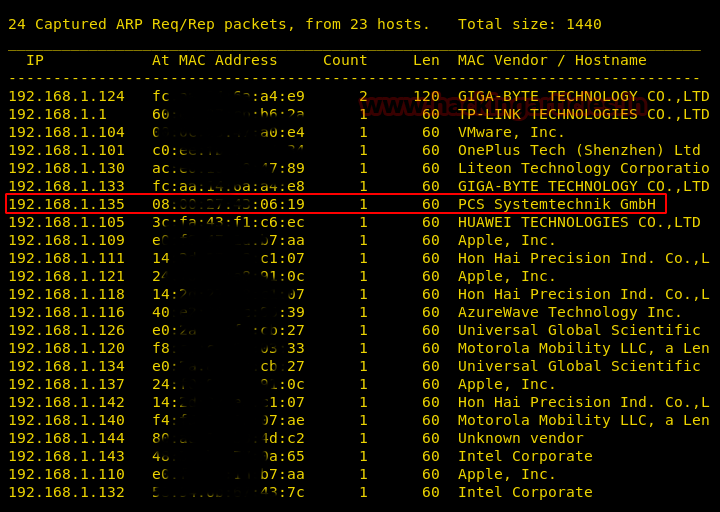Click the IP address 192.168.1.124
The width and height of the screenshot is (720, 512).
[67, 96]
